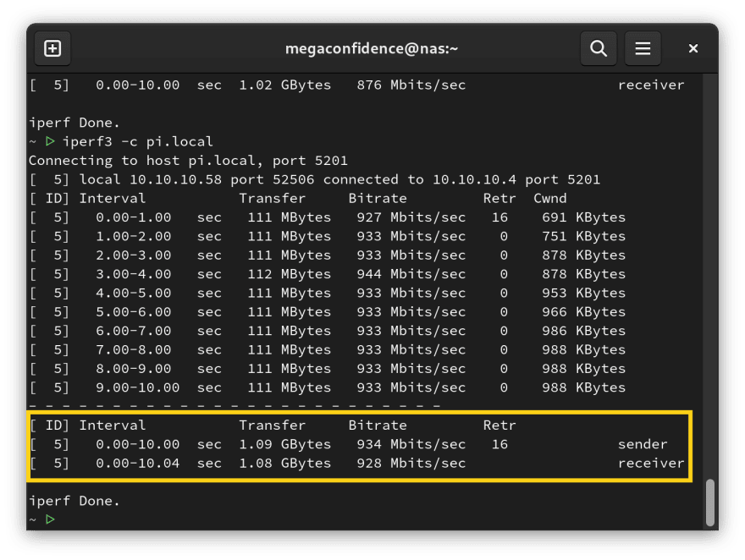Viewport: 745px width, 560px height.
Task: Click the 927 Mbits/sec bitrate value
Action: [x=411, y=217]
